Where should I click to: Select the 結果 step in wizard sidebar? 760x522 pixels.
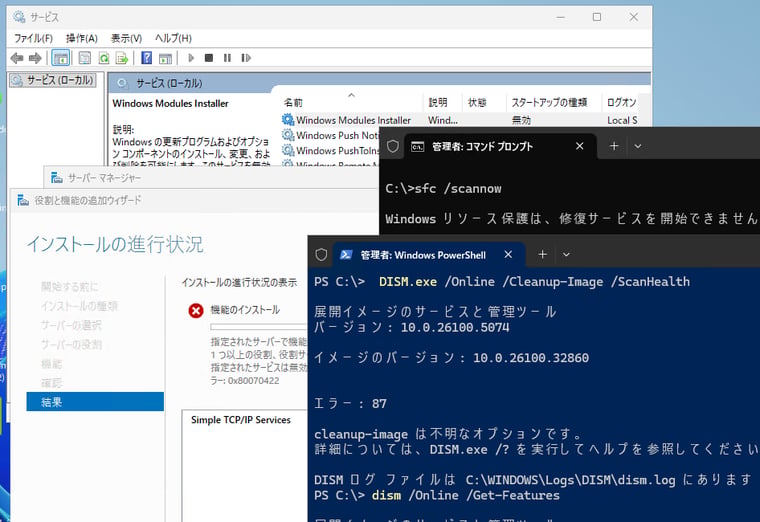(95, 402)
